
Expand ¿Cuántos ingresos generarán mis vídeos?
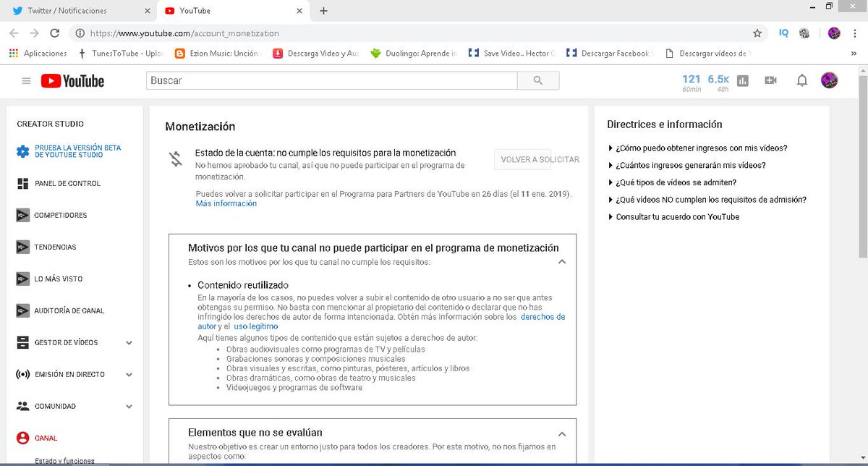tap(687, 166)
